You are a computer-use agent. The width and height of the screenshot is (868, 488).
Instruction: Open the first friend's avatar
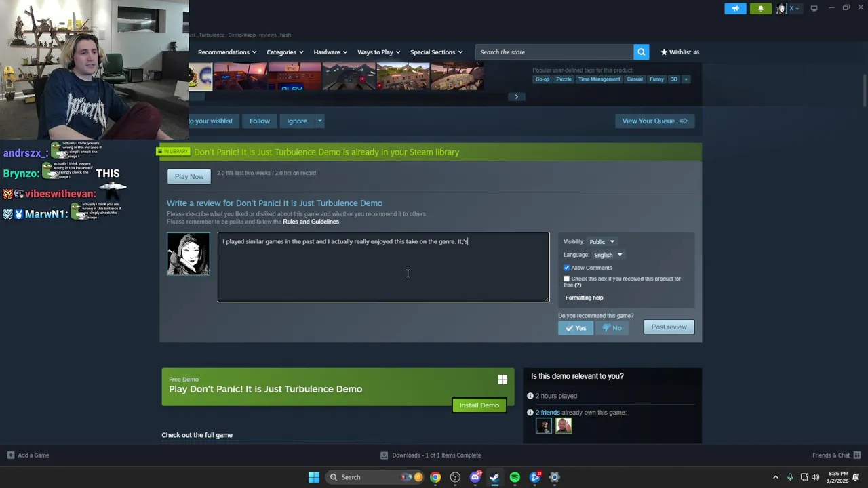point(544,426)
